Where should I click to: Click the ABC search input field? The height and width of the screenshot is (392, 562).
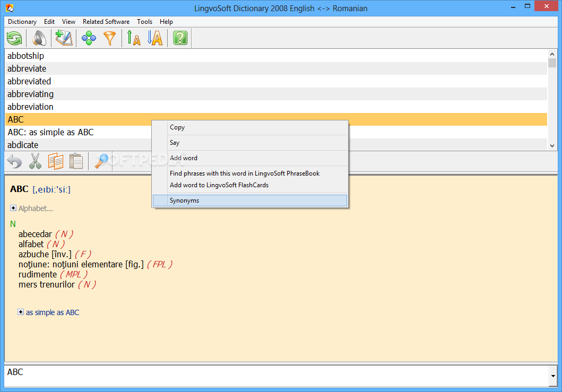277,376
